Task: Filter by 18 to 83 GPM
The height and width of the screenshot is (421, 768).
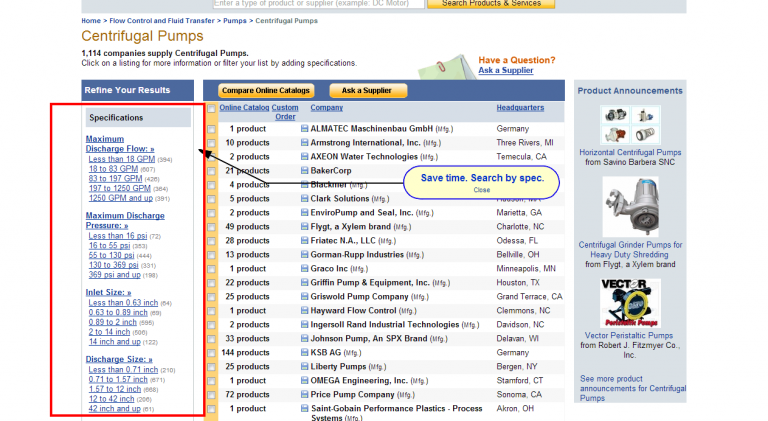Action: pyautogui.click(x=113, y=169)
